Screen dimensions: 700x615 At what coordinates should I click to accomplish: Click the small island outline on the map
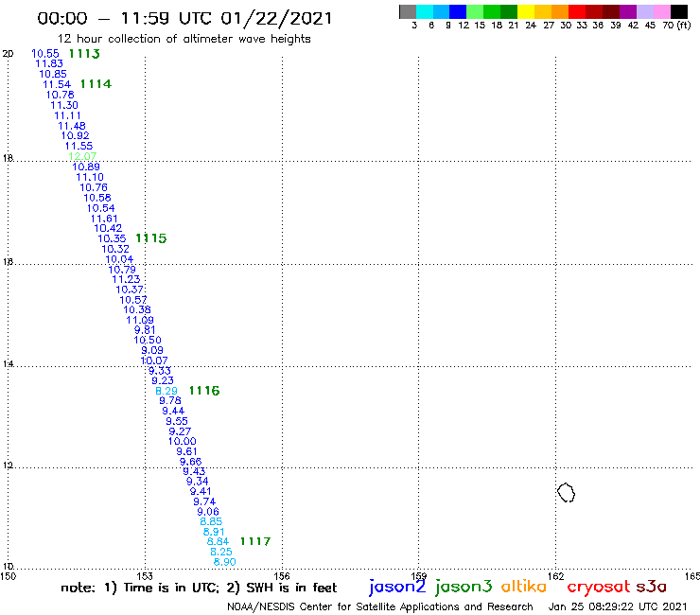(x=566, y=493)
